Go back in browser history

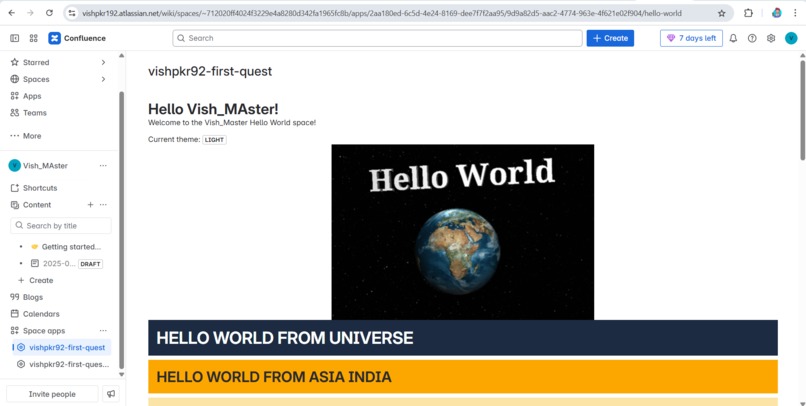11,13
